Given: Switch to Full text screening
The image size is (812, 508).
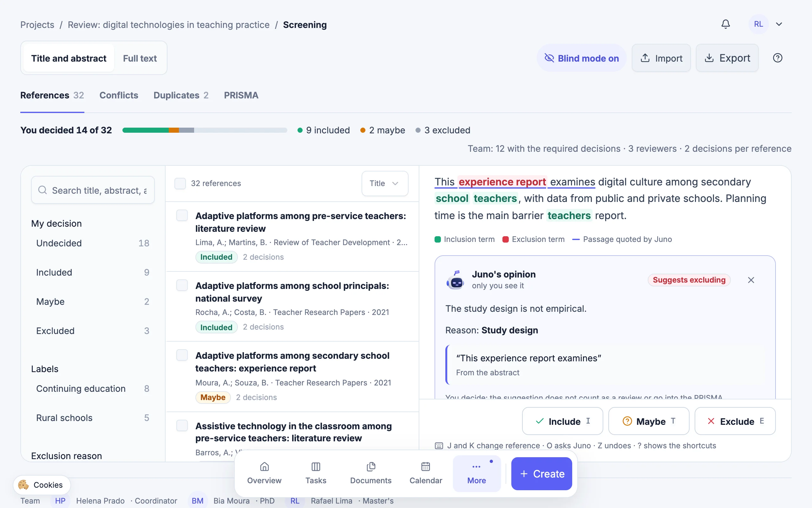Looking at the screenshot, I should coord(140,58).
